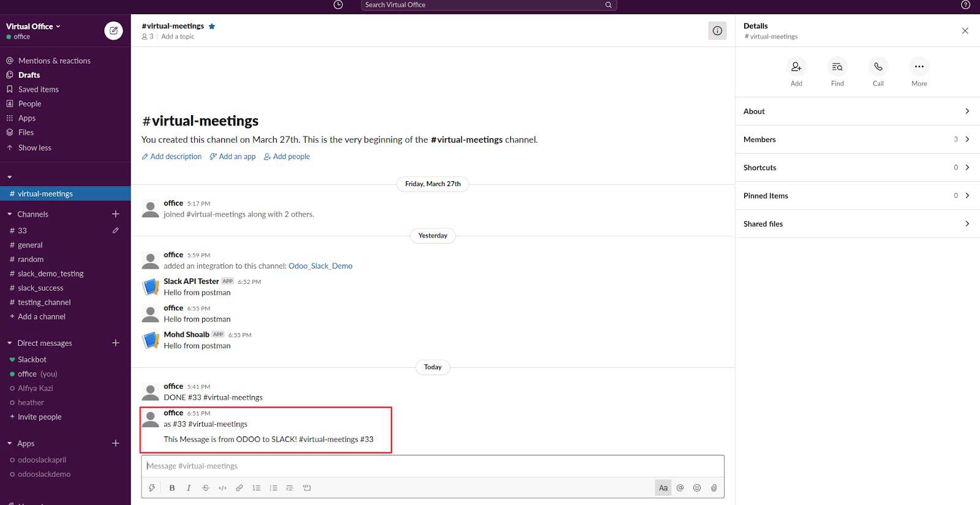
Task: Toggle strikethrough formatting
Action: click(206, 488)
